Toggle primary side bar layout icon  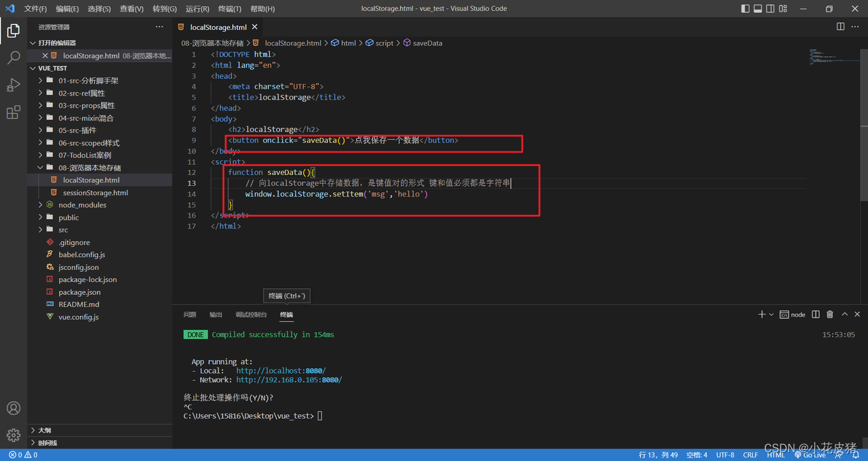point(746,9)
